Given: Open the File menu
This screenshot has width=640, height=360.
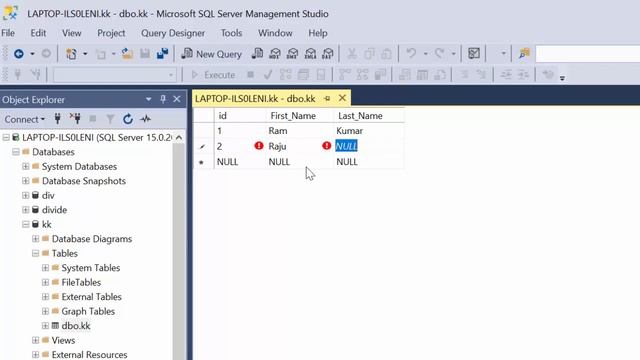Looking at the screenshot, I should (x=8, y=33).
